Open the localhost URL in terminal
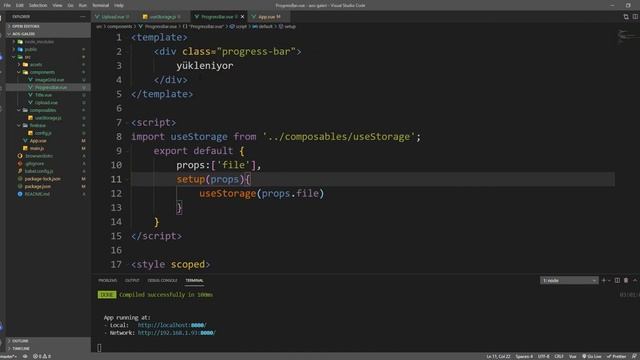 (x=172, y=325)
